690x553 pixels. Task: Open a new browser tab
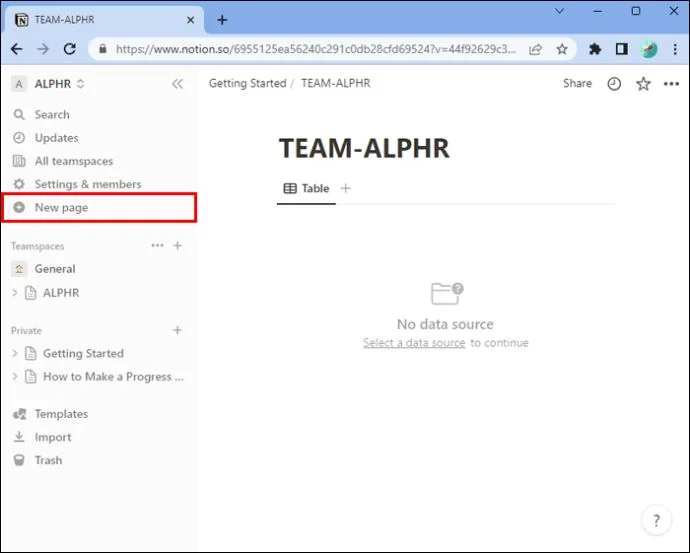pyautogui.click(x=222, y=20)
